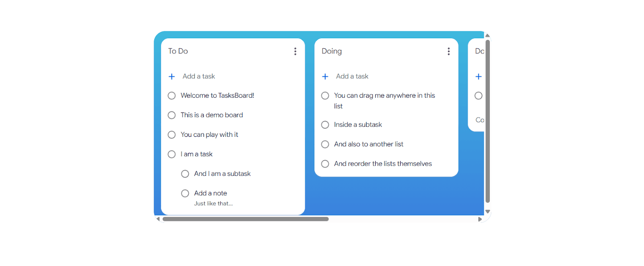Check the task circle in the third list
644x266 pixels.
479,96
